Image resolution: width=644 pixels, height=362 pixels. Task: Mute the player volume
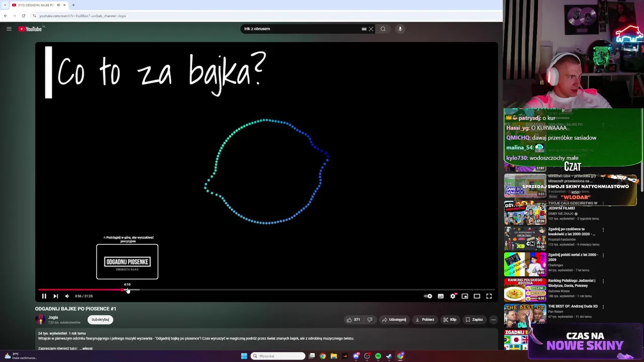67,296
